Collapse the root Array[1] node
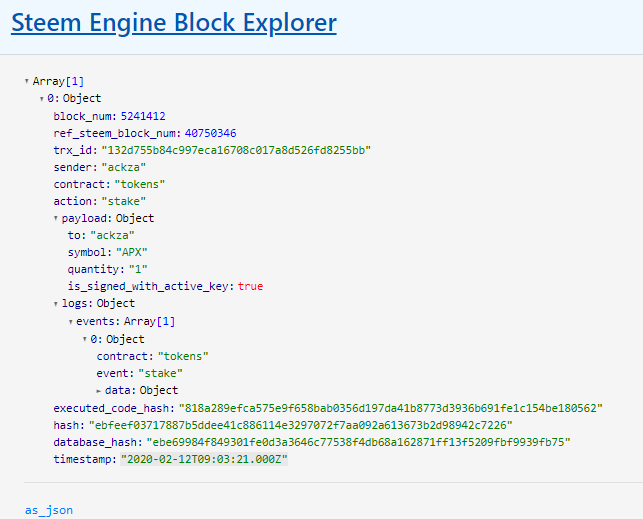This screenshot has width=643, height=519. pyautogui.click(x=27, y=81)
